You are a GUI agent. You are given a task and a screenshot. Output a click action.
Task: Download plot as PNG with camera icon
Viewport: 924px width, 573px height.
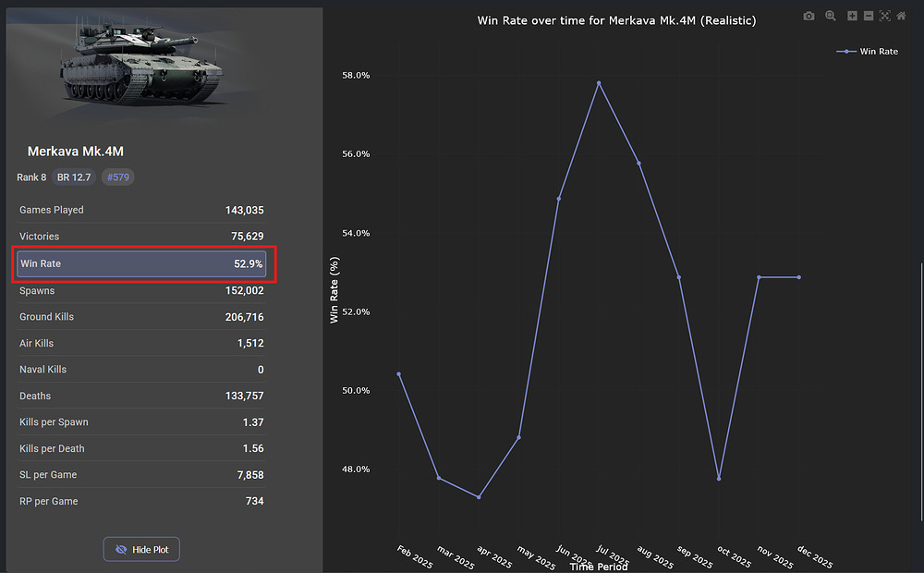pos(809,16)
